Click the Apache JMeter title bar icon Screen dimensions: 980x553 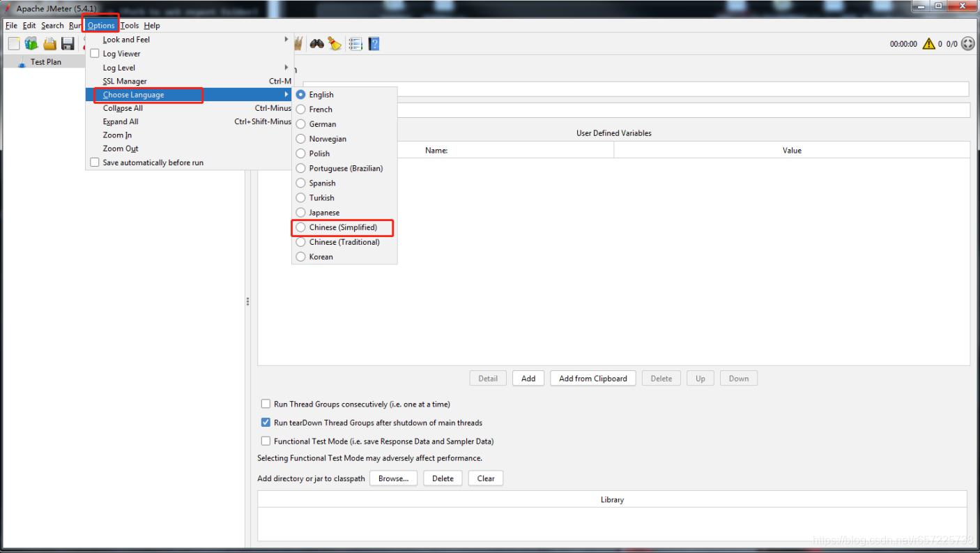pyautogui.click(x=8, y=8)
